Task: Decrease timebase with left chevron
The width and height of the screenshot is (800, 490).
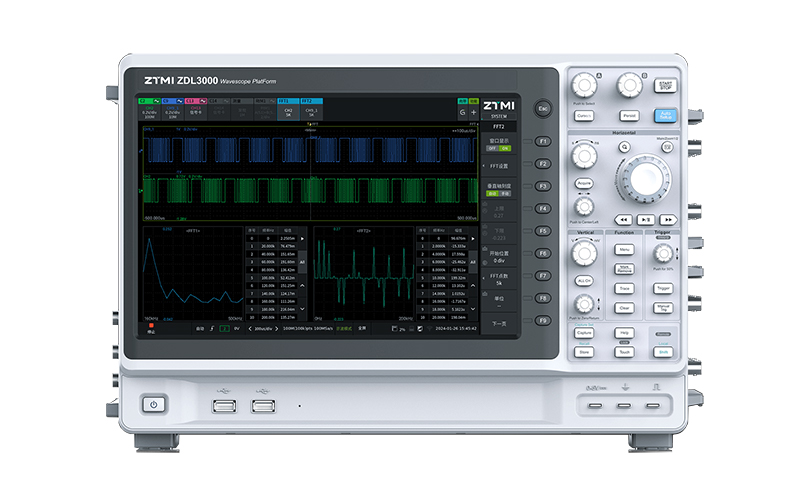Action: pyautogui.click(x=250, y=329)
